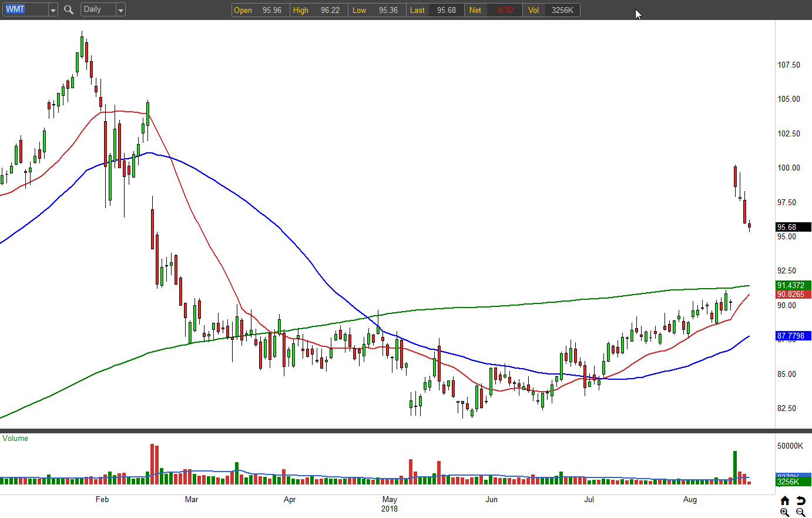812x518 pixels.
Task: Click the Open price value 95.96
Action: pyautogui.click(x=272, y=10)
